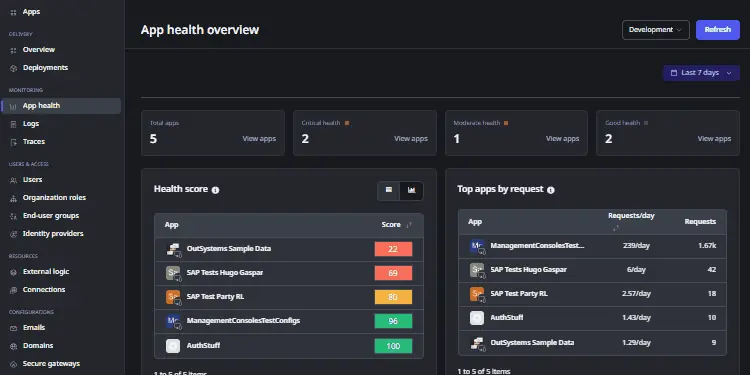
Task: Open the Identity providers page
Action: [53, 234]
